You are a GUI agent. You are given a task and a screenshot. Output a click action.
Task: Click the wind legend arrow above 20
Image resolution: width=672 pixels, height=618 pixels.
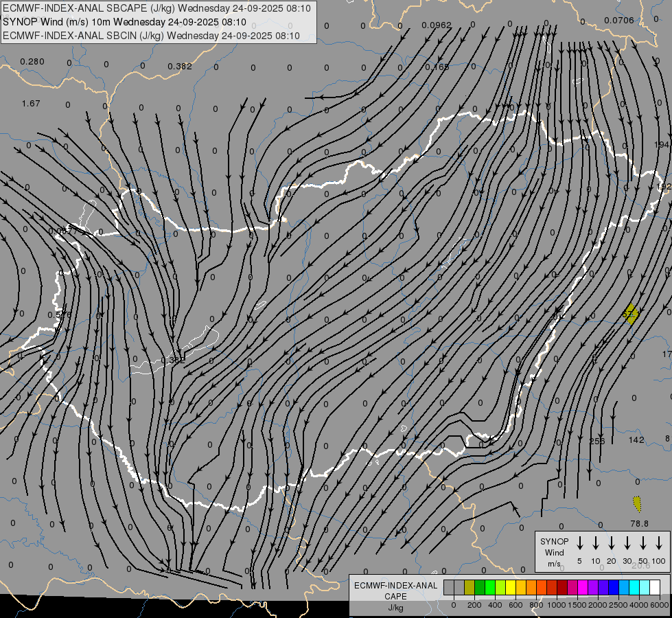612,542
